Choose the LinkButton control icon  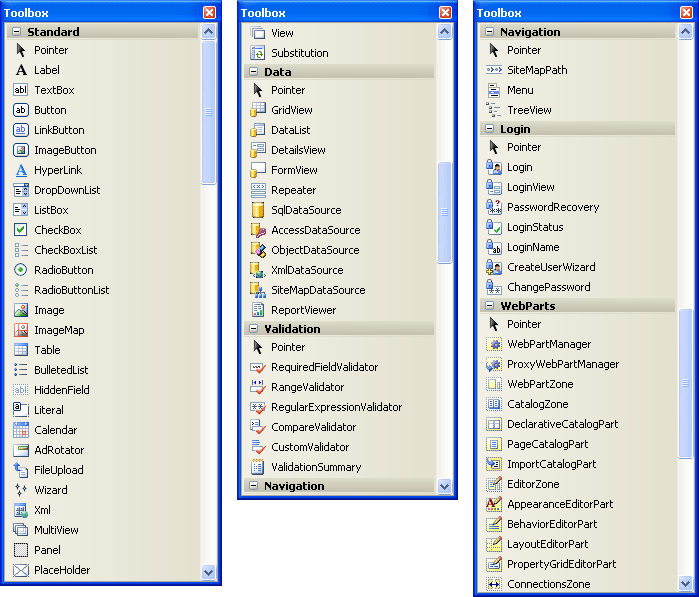point(21,130)
